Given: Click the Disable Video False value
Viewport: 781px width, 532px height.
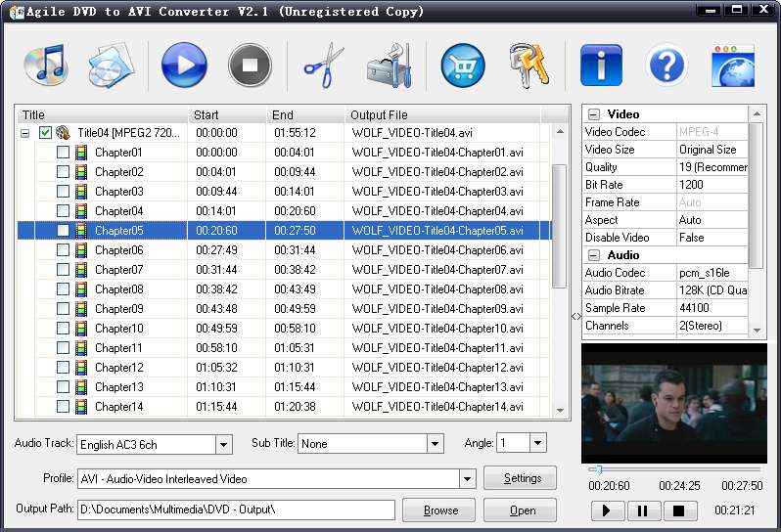Looking at the screenshot, I should point(712,238).
